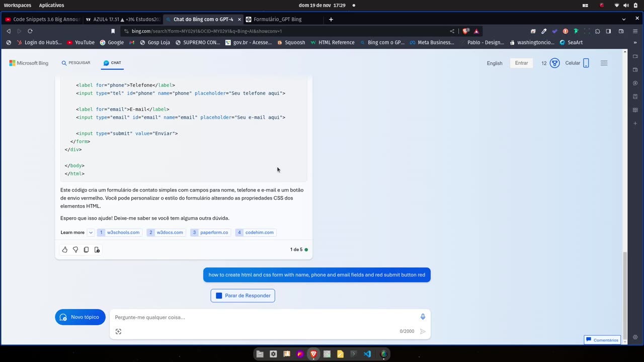Send message with the arrow icon

tap(423, 331)
